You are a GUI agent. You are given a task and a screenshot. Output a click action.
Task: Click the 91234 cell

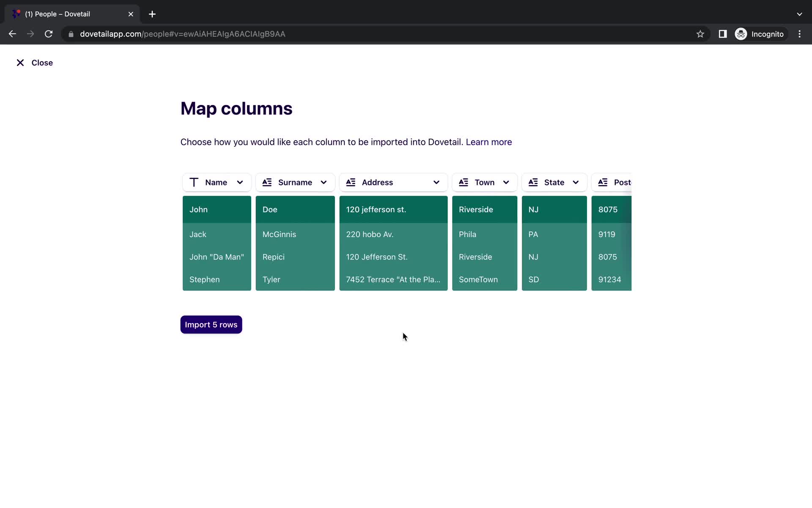tap(612, 279)
